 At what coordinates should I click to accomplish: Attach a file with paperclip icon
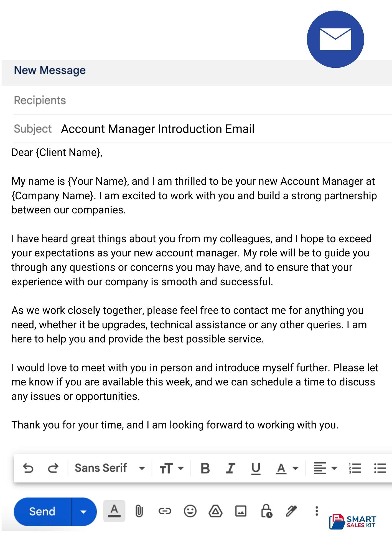coord(139,511)
